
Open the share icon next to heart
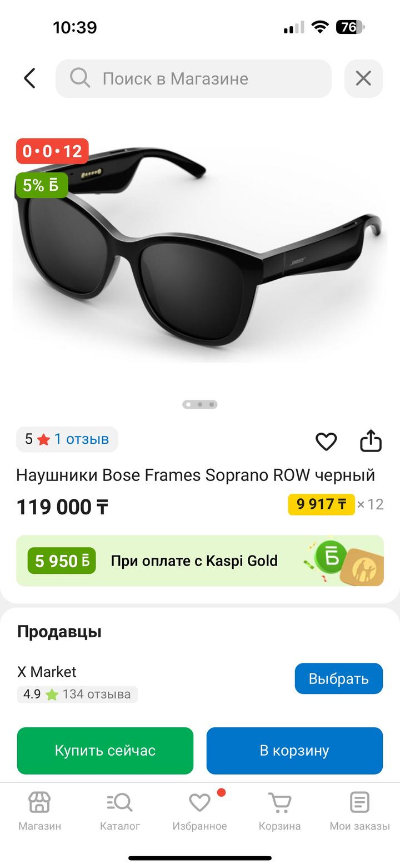(371, 440)
